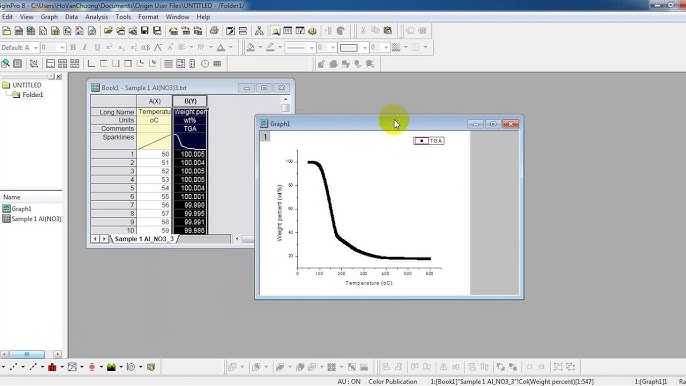Image resolution: width=686 pixels, height=386 pixels.
Task: Expand the box chart type dropdown arrow
Action: point(101,367)
